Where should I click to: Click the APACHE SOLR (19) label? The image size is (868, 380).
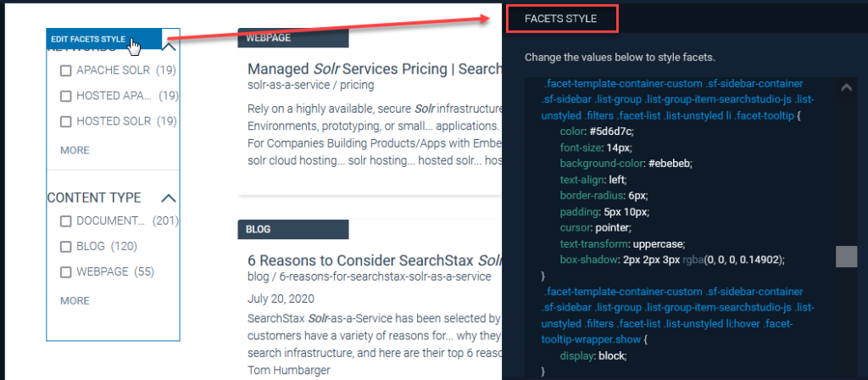pyautogui.click(x=126, y=70)
